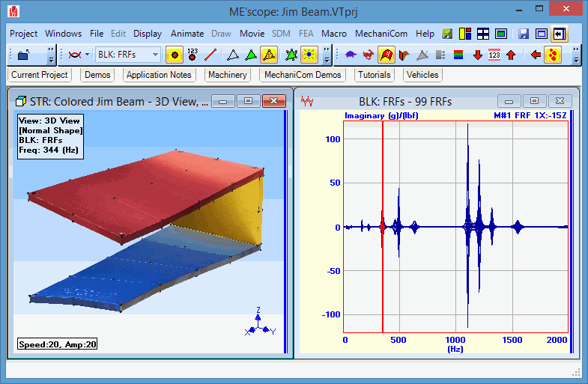Click the Vehicles button
Viewport: 588px width, 384px height.
[422, 75]
